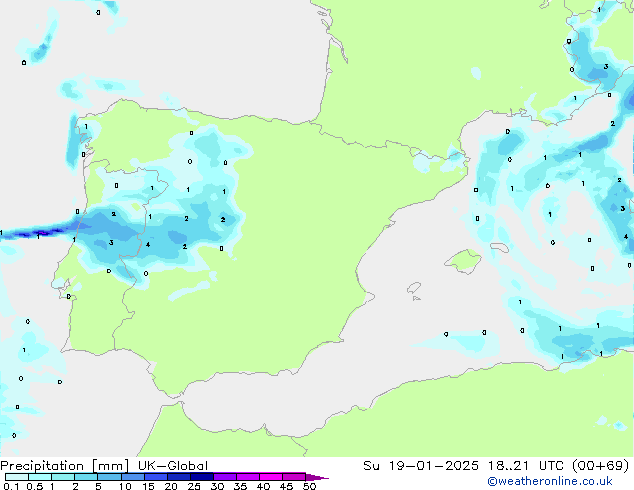
Task: Select the 30–35 mm purple legend swatch
Action: pos(224,477)
